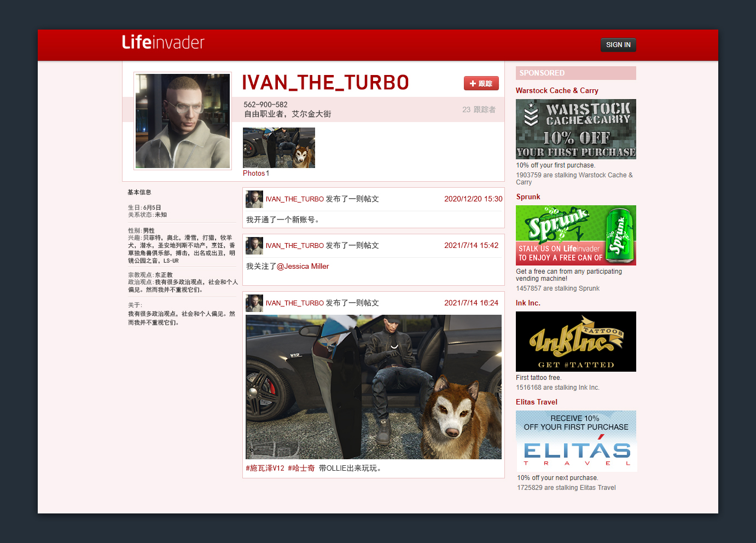756x543 pixels.
Task: Open the large car and husky post photo
Action: [x=374, y=387]
